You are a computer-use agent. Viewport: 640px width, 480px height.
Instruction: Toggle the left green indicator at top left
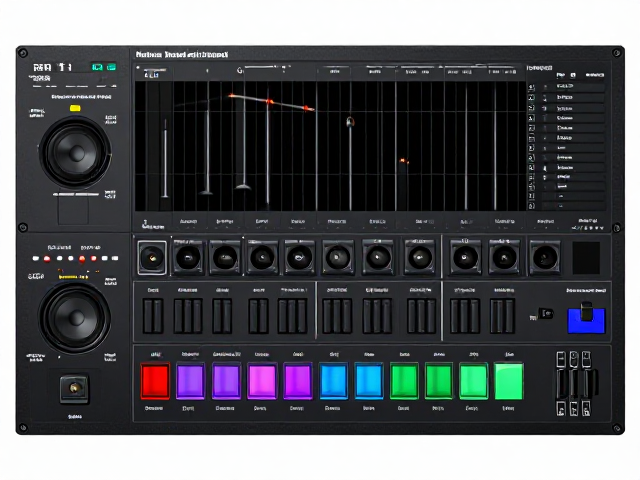click(x=97, y=67)
